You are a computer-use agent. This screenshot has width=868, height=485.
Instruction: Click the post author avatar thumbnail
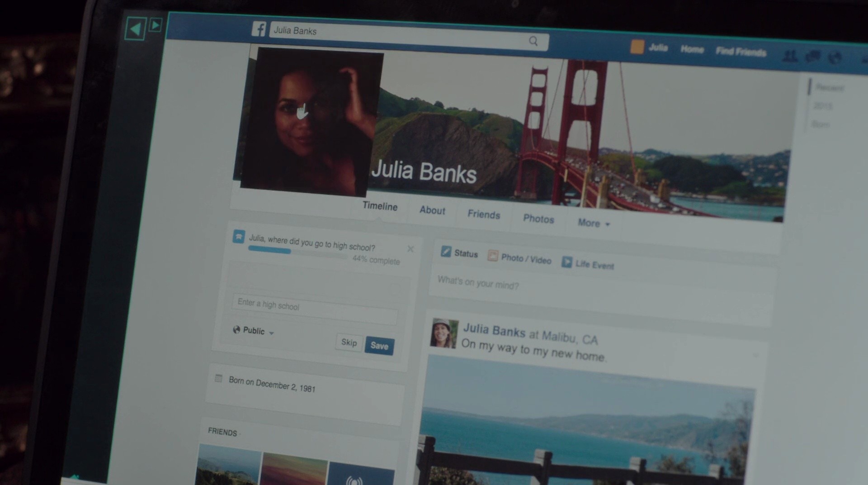444,333
